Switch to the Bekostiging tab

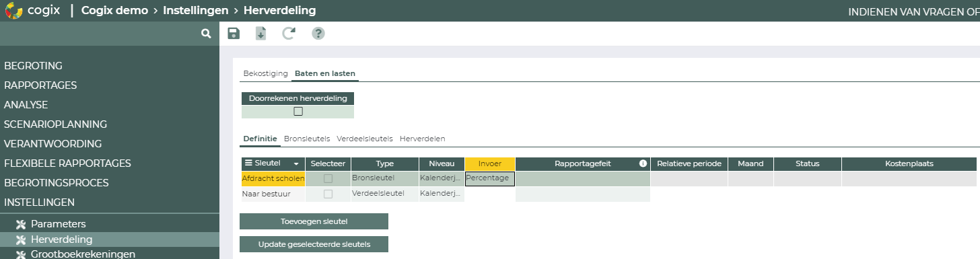click(x=265, y=73)
